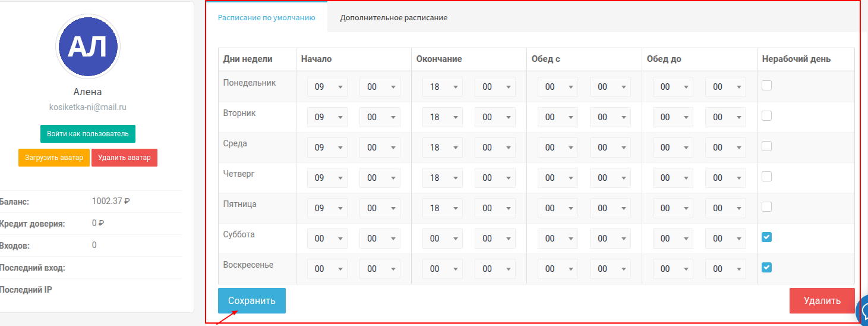
Task: Click the Загрузить аватар button
Action: point(53,158)
